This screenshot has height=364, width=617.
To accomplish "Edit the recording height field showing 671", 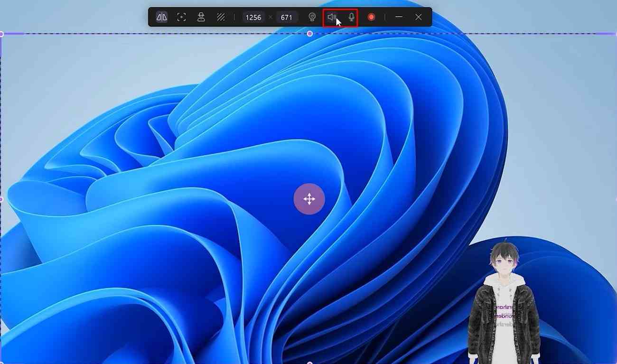I will pyautogui.click(x=287, y=17).
